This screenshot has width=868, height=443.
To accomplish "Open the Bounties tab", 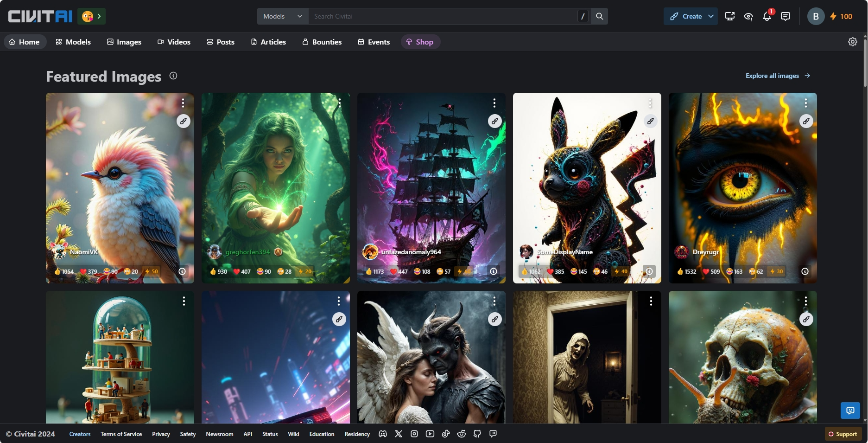I will tap(322, 42).
